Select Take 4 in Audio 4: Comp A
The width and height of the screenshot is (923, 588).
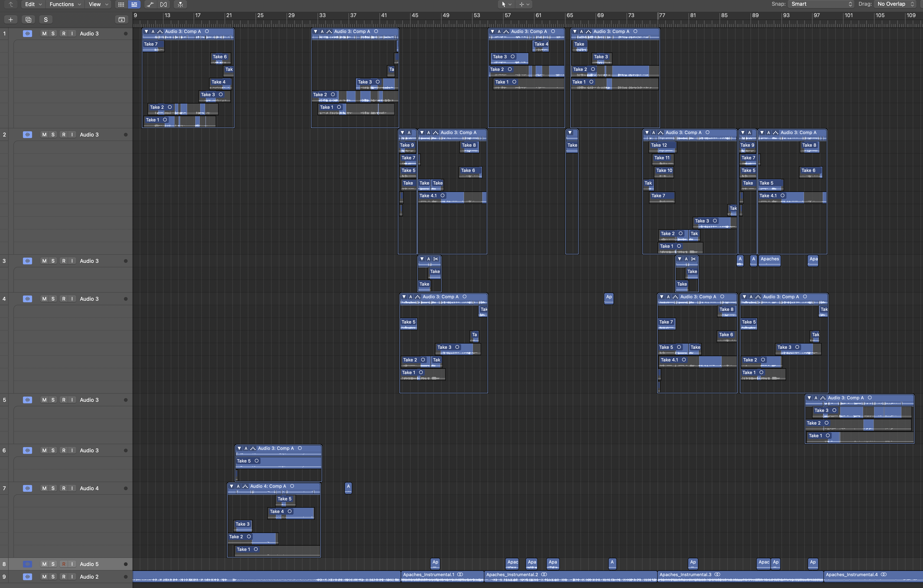click(x=290, y=513)
